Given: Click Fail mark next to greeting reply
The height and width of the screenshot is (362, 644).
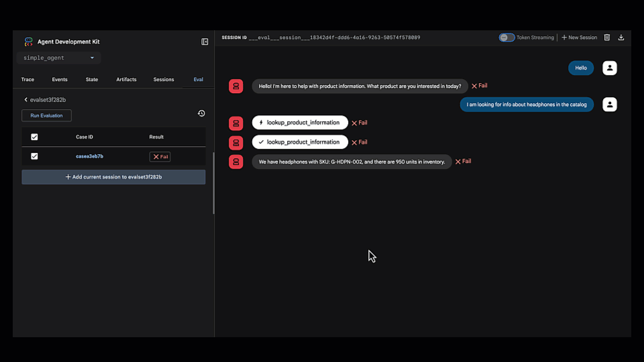Looking at the screenshot, I should pyautogui.click(x=479, y=86).
